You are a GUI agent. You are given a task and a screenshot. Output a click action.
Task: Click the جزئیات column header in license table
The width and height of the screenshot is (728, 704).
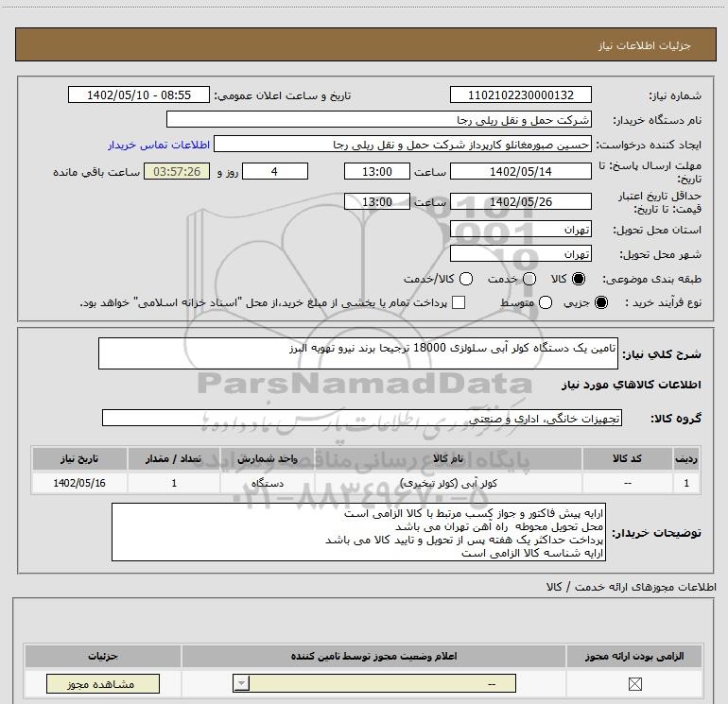(x=103, y=656)
